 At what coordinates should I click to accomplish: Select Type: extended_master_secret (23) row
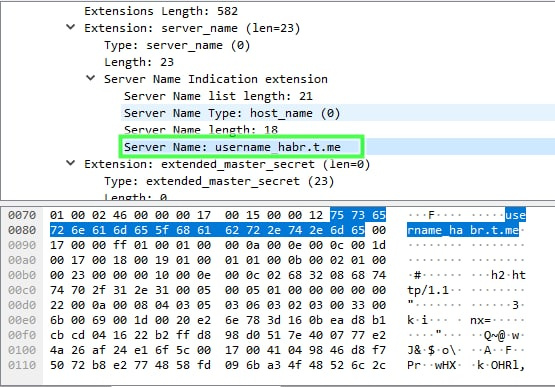219,181
